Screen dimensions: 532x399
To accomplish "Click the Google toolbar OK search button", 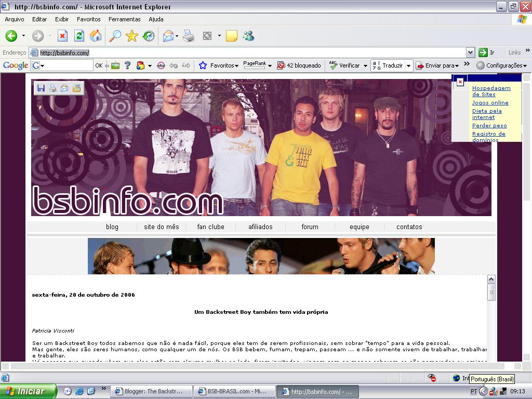I will point(99,65).
